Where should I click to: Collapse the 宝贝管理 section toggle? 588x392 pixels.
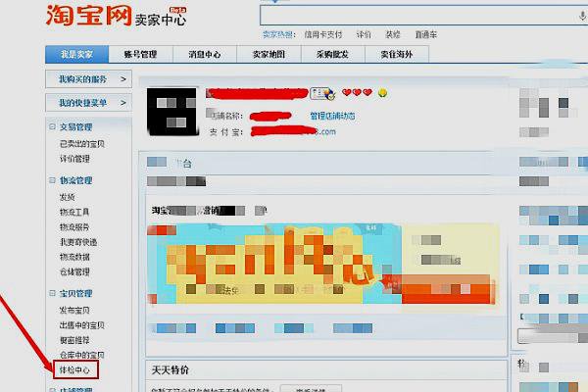point(53,293)
